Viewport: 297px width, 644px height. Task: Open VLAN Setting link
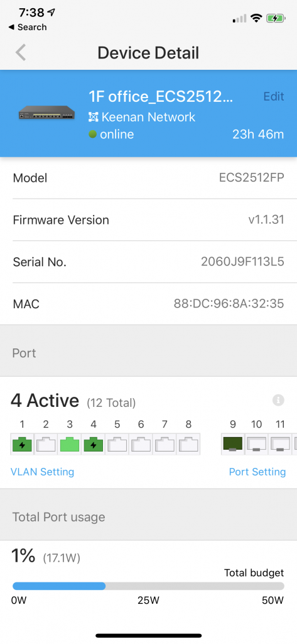[42, 472]
